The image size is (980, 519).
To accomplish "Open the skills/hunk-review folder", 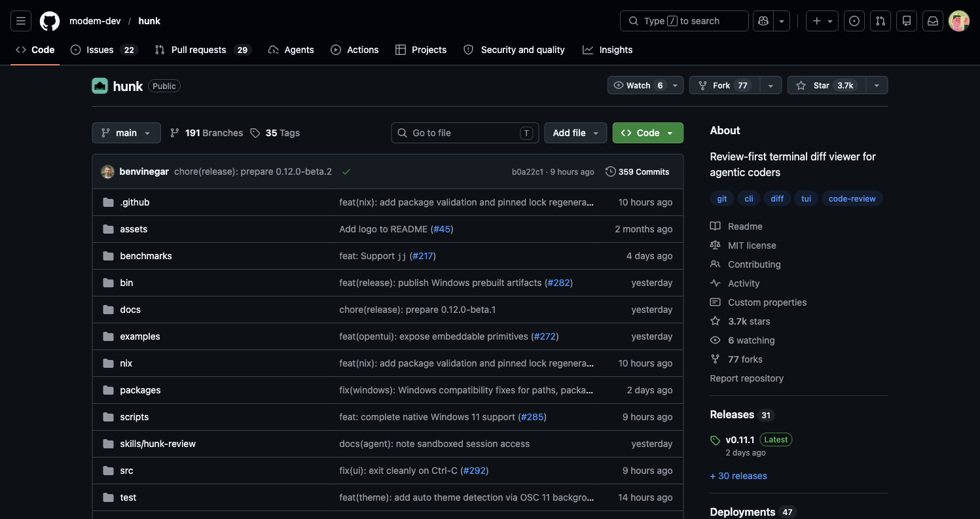I will (158, 444).
